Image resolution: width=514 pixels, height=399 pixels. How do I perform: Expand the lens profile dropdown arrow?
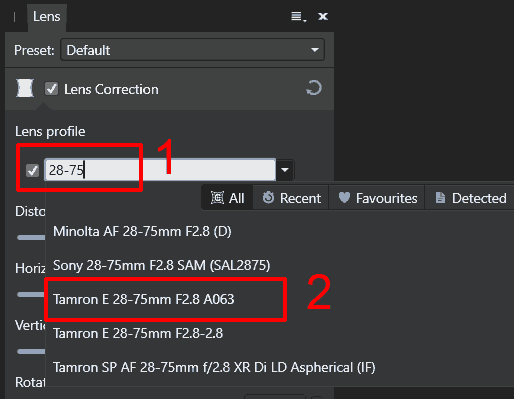tap(285, 170)
